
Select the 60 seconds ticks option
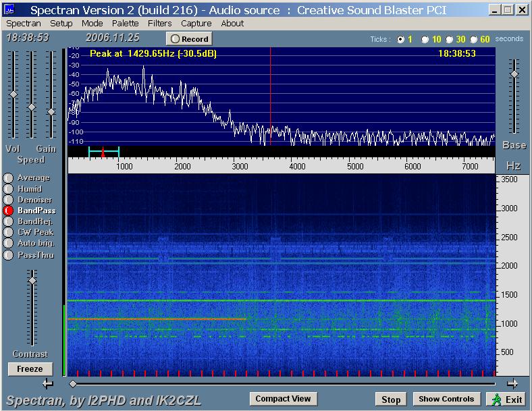[x=474, y=39]
